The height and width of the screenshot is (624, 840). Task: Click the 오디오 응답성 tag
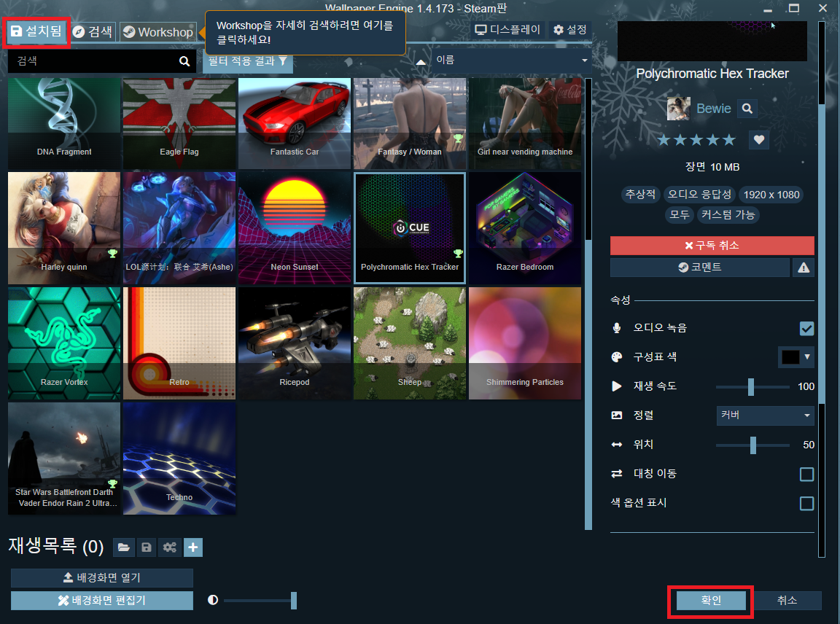(699, 195)
